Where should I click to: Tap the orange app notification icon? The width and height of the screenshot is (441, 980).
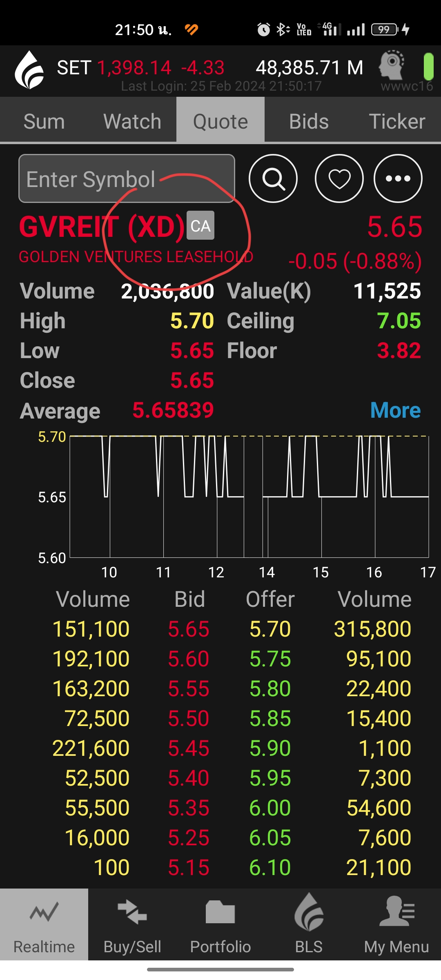(x=191, y=29)
